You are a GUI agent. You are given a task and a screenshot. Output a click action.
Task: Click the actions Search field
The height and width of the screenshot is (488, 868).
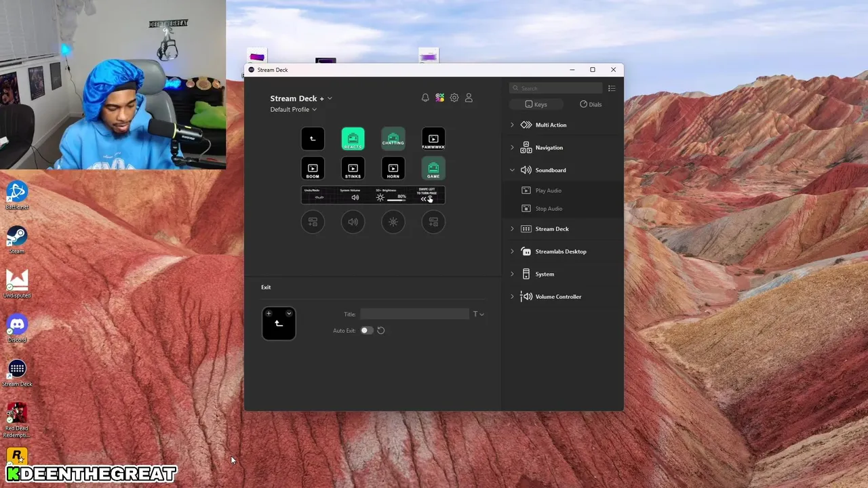coord(556,88)
